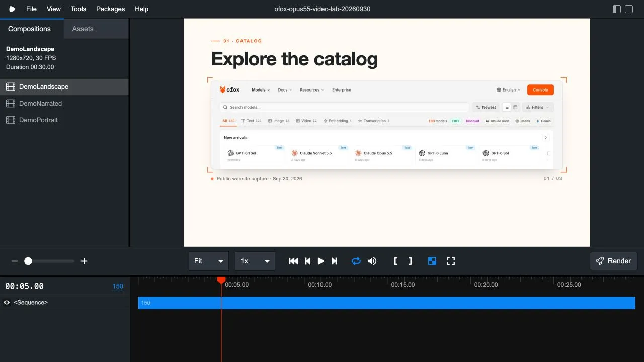Select the grid view icon in preview

click(x=515, y=107)
